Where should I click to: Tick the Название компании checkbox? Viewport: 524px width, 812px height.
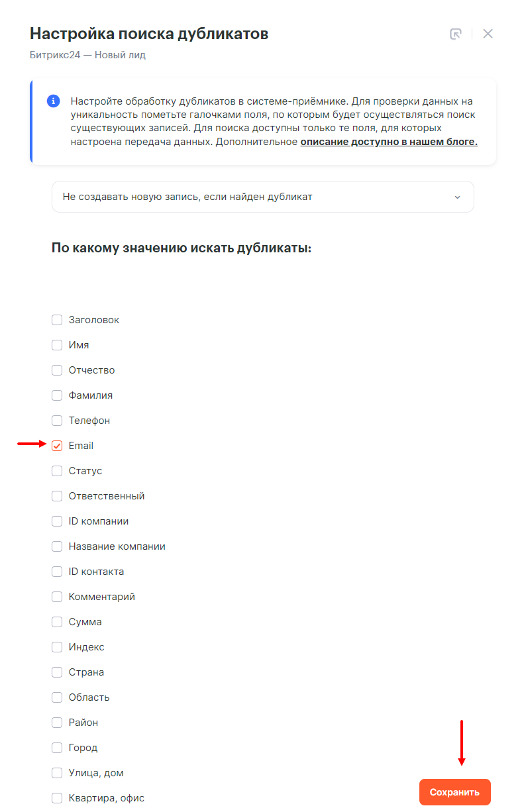[57, 546]
